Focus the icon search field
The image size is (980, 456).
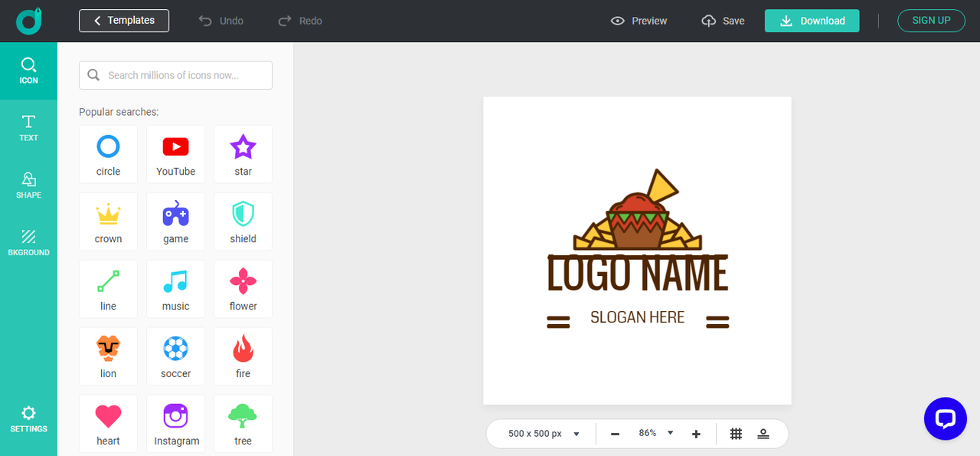[x=175, y=75]
